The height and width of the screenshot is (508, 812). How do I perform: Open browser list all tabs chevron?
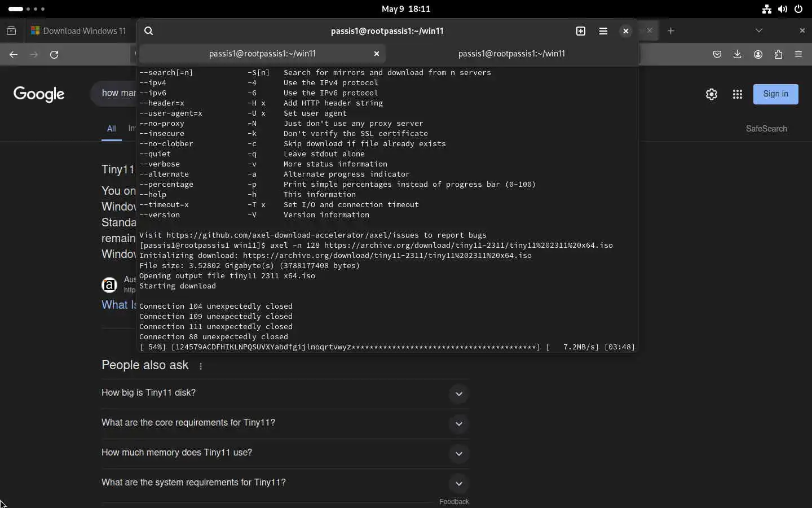[x=759, y=30]
